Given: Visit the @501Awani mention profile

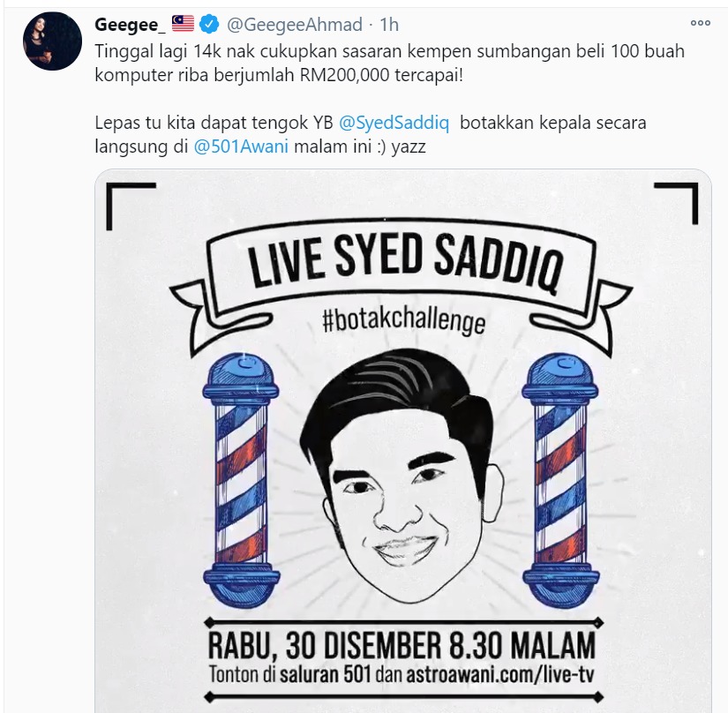Looking at the screenshot, I should pyautogui.click(x=241, y=146).
